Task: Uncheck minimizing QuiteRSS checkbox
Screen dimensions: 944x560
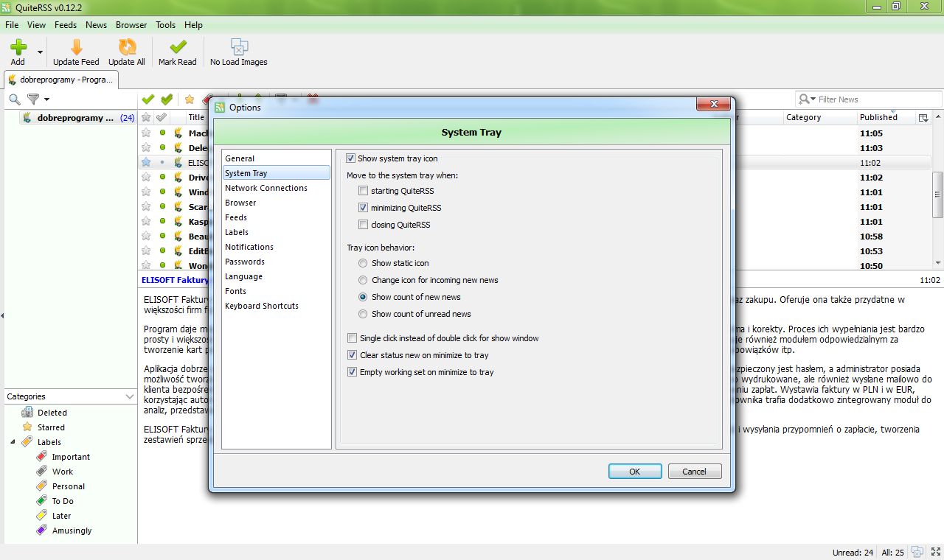Action: 363,208
